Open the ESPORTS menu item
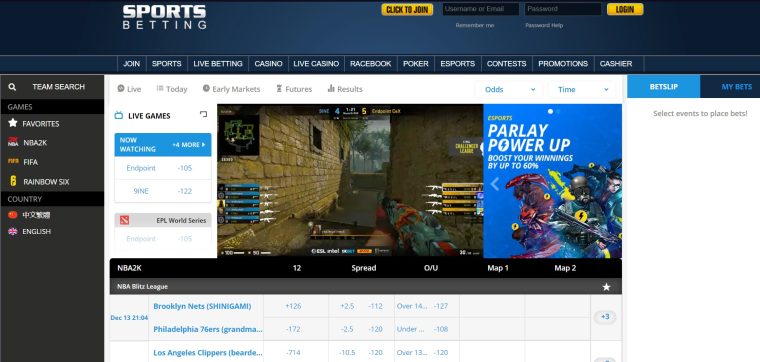The width and height of the screenshot is (760, 362). tap(458, 64)
